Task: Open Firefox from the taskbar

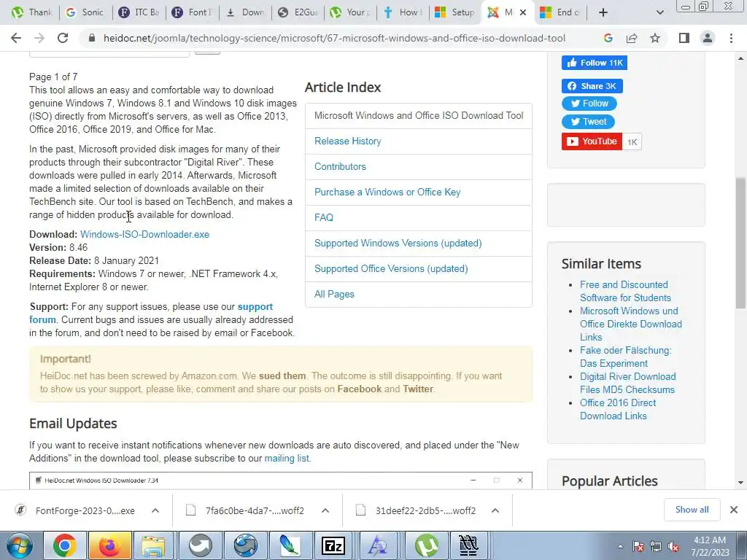Action: click(109, 545)
